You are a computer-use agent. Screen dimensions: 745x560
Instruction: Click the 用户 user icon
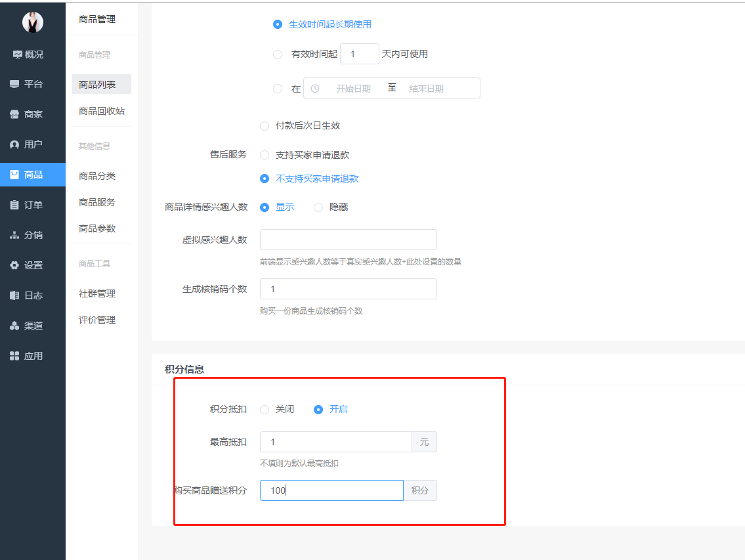pos(14,144)
